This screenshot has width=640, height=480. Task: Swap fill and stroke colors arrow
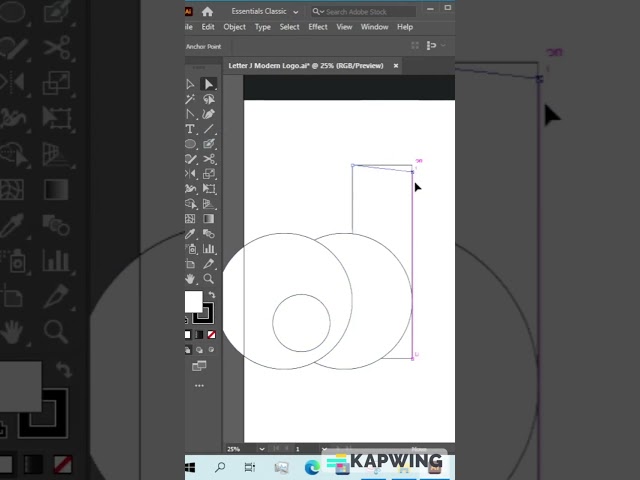[211, 294]
